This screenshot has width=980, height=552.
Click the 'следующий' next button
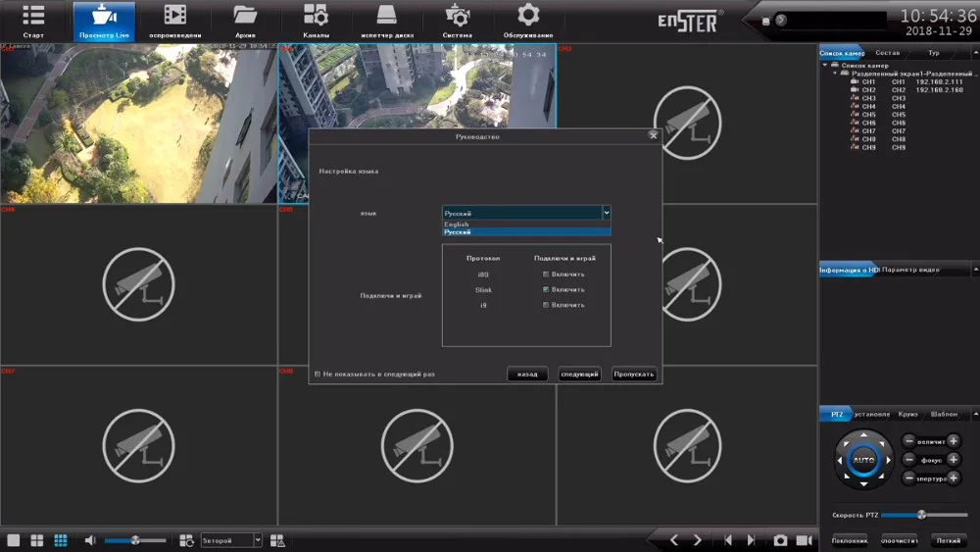[579, 374]
